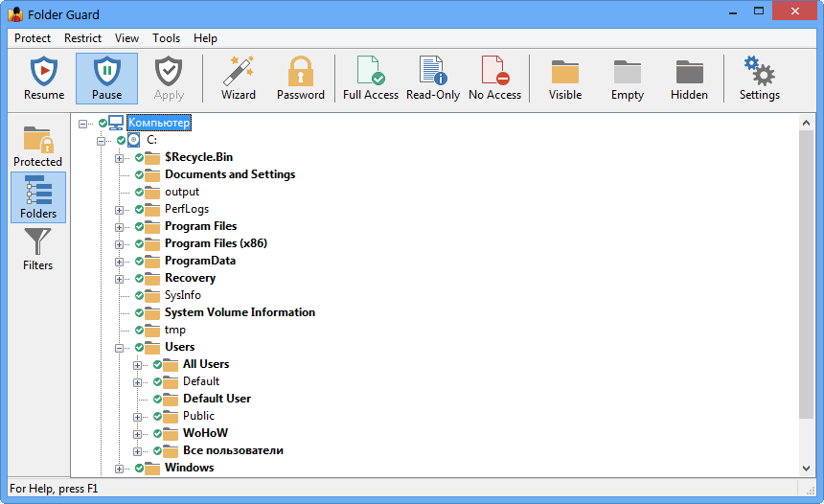824x504 pixels.
Task: Click the folder icon of System Volume Information
Action: pyautogui.click(x=152, y=313)
